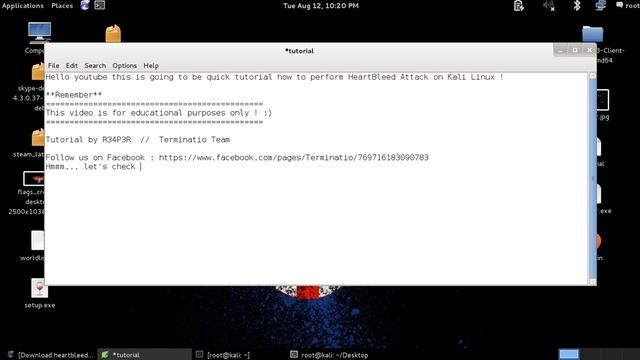Screen dimensions: 640x360
Task: Minimize the tutorial window
Action: click(561, 51)
